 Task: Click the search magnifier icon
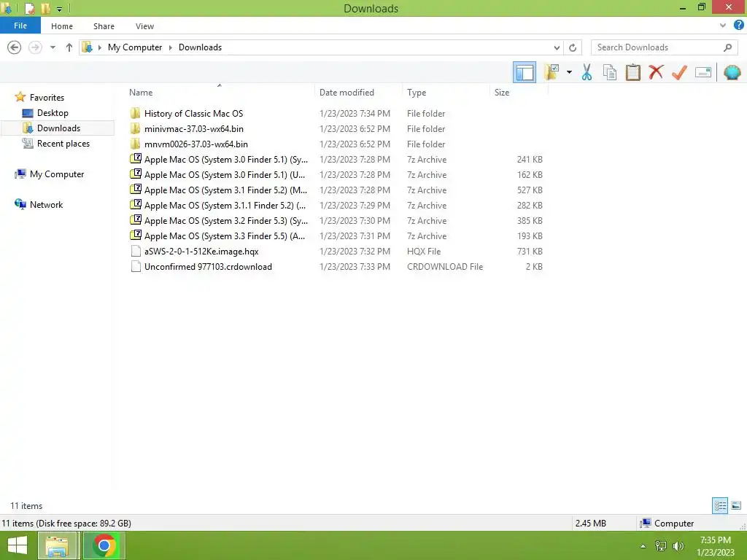click(727, 47)
